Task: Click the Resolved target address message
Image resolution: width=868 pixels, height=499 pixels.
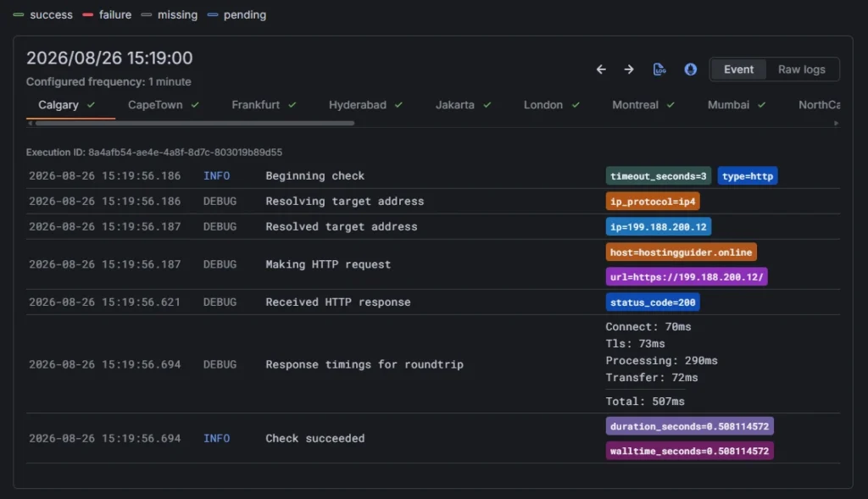Action: pyautogui.click(x=342, y=227)
